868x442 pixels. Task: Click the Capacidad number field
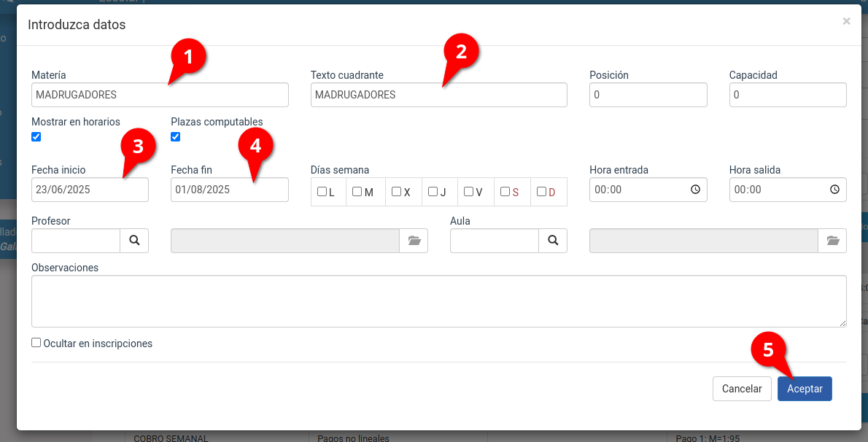(787, 95)
